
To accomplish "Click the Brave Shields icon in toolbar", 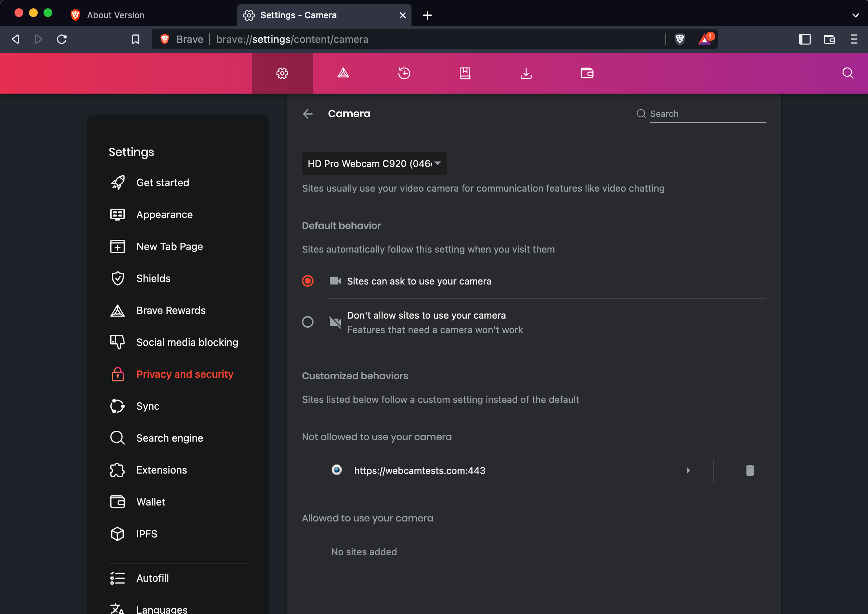I will (680, 39).
